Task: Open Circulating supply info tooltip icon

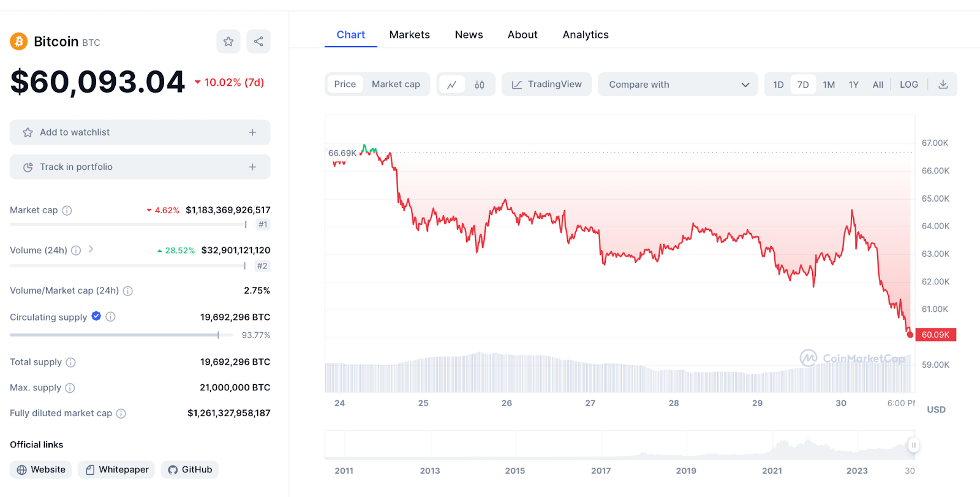Action: click(111, 317)
